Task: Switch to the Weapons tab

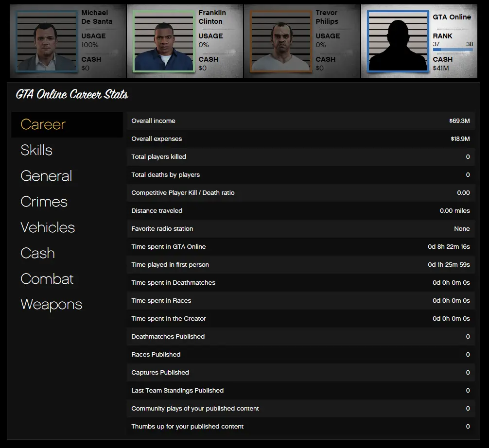Action: pos(52,304)
